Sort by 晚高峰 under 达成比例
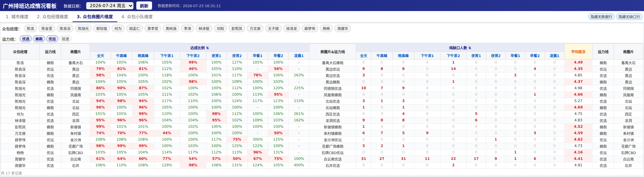The width and height of the screenshot is (644, 177). click(143, 56)
